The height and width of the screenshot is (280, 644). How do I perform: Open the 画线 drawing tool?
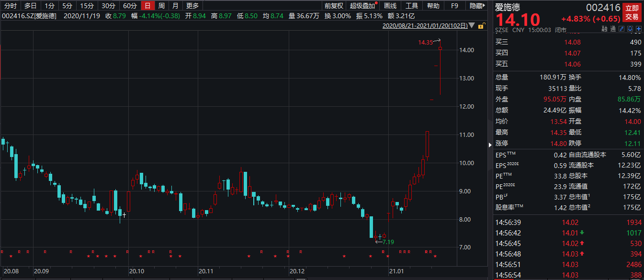tap(390, 6)
